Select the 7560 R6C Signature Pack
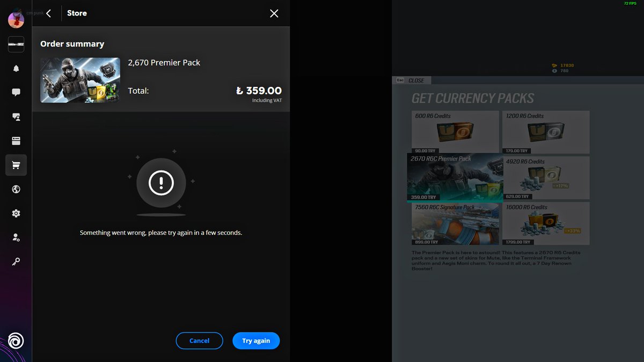Viewport: 644px width, 362px height. pyautogui.click(x=455, y=223)
